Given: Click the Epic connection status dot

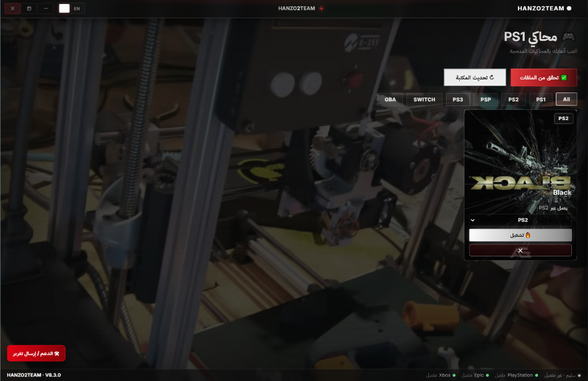Looking at the screenshot, I should (x=487, y=375).
